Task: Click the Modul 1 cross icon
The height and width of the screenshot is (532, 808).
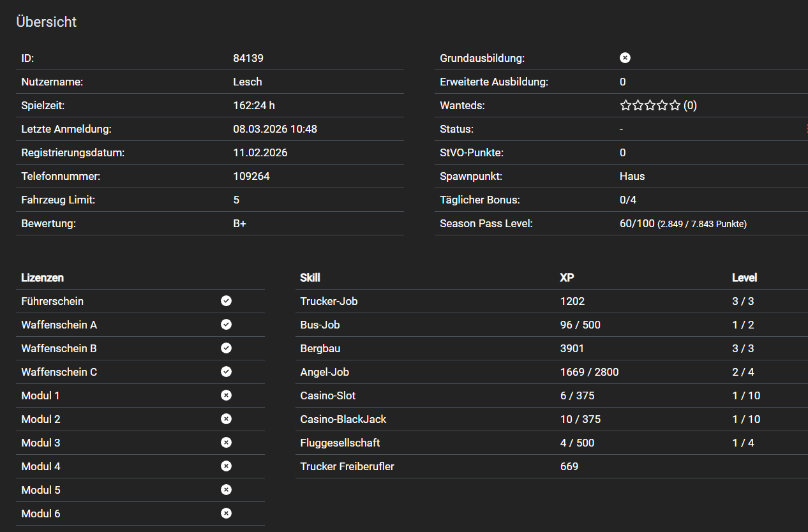Action: pyautogui.click(x=226, y=395)
